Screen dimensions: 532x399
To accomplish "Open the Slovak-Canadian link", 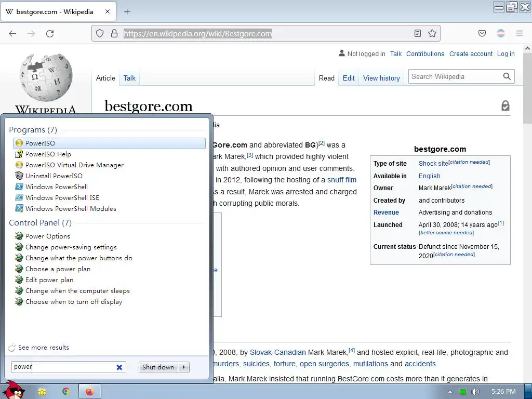I will (x=278, y=353).
